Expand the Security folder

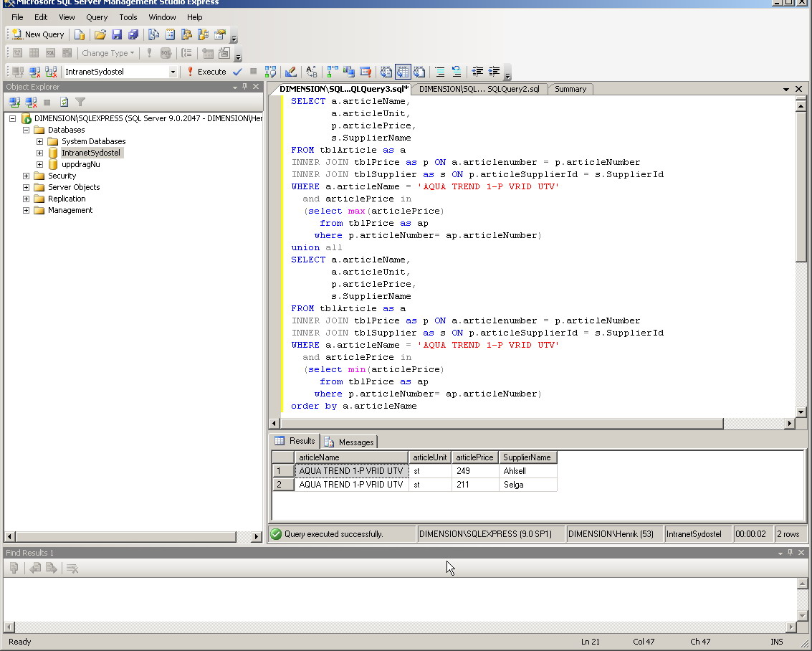(26, 176)
